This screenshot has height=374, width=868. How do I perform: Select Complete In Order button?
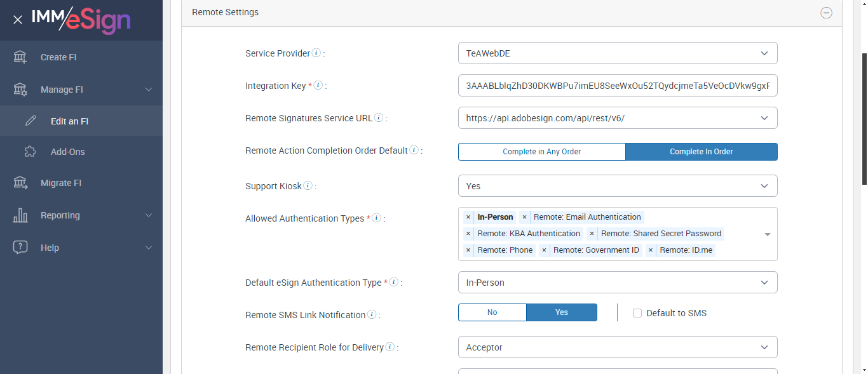(701, 152)
